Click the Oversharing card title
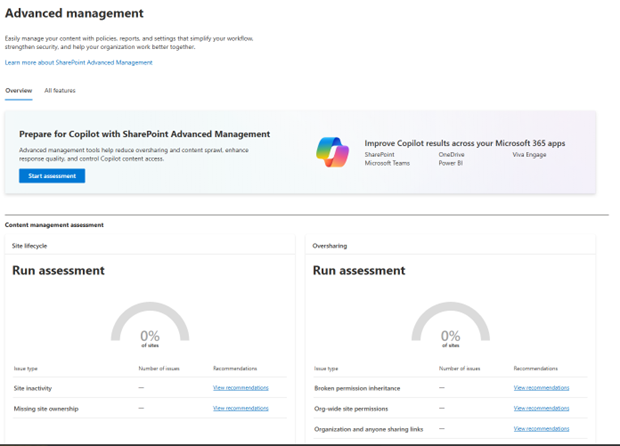 [x=330, y=246]
